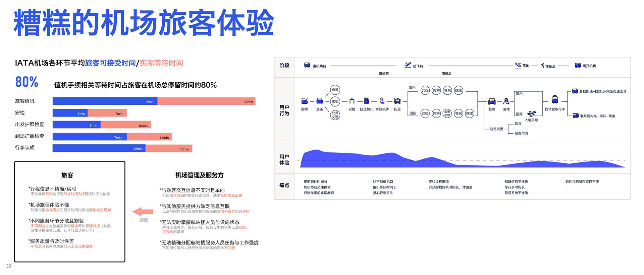
Task: Click the 登机 boarding icon
Action: [492, 101]
